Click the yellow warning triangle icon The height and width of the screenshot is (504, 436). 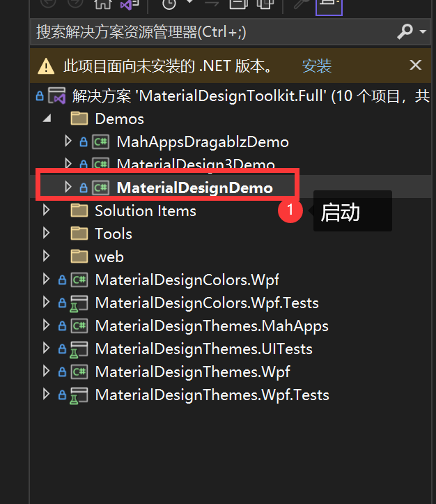[46, 66]
